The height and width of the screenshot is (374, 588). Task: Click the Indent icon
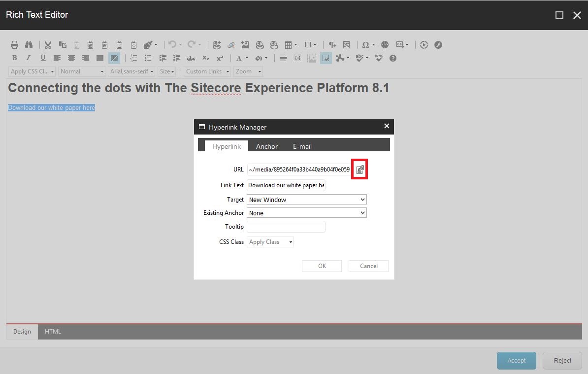tap(163, 58)
